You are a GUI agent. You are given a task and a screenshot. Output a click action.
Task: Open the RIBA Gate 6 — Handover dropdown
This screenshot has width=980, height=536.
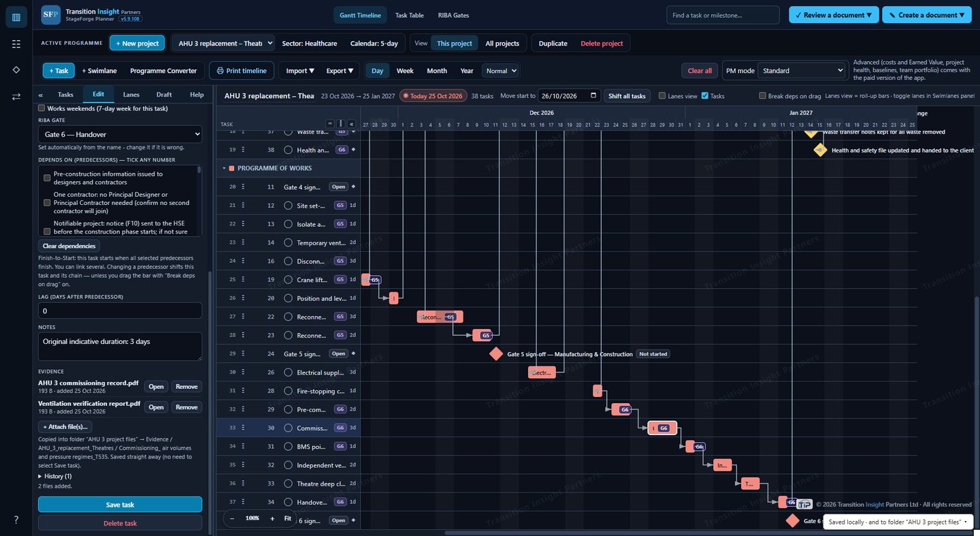pyautogui.click(x=120, y=134)
